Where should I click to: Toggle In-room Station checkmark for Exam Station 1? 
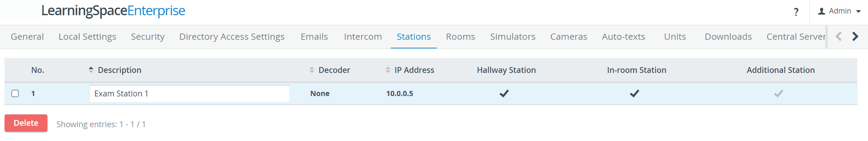634,93
